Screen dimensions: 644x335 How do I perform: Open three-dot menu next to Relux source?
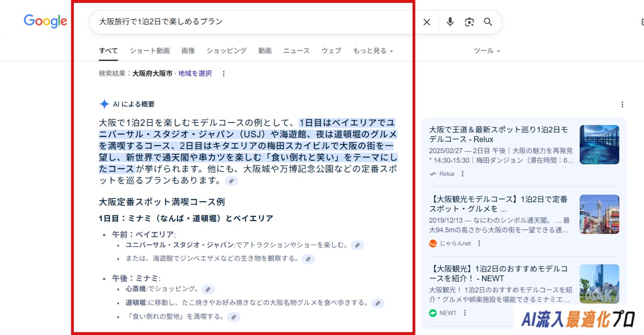coord(462,174)
